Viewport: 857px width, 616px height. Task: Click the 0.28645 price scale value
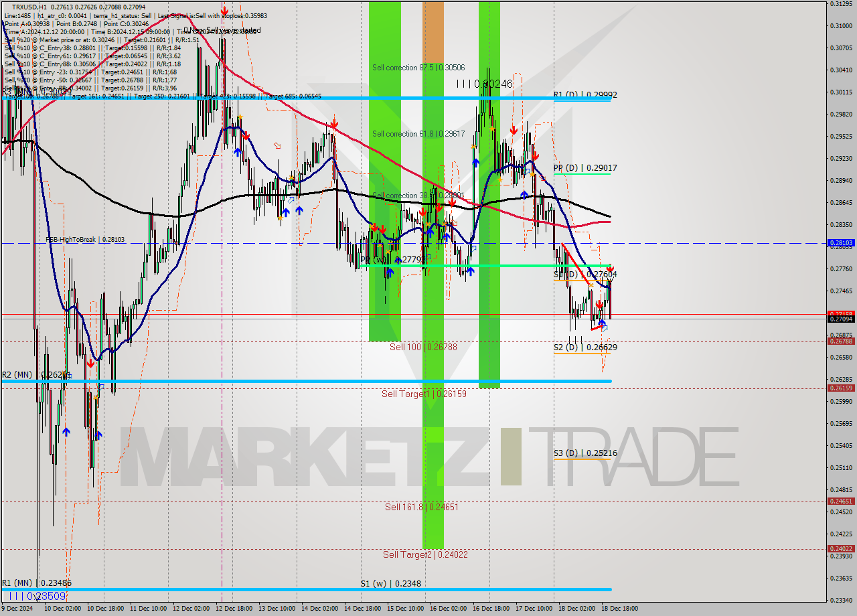[x=841, y=202]
